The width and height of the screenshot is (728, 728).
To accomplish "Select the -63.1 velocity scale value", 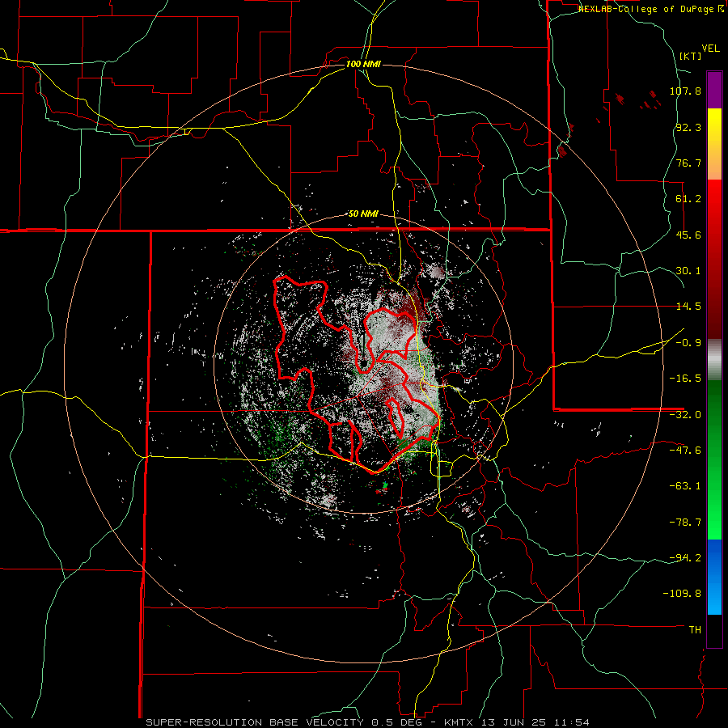I will 685,486.
